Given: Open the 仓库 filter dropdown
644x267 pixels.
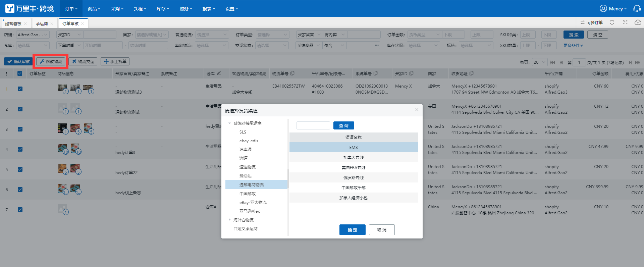Looking at the screenshot, I should [33, 45].
